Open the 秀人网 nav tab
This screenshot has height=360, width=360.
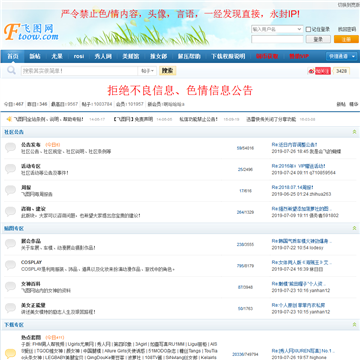[103, 56]
